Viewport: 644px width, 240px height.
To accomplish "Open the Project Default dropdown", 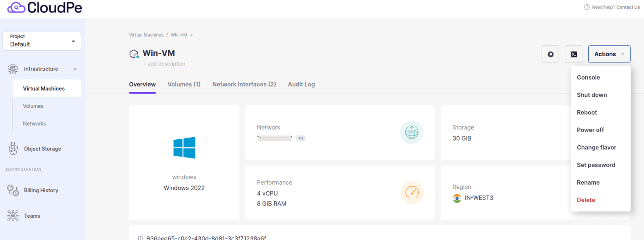I will pyautogui.click(x=42, y=41).
